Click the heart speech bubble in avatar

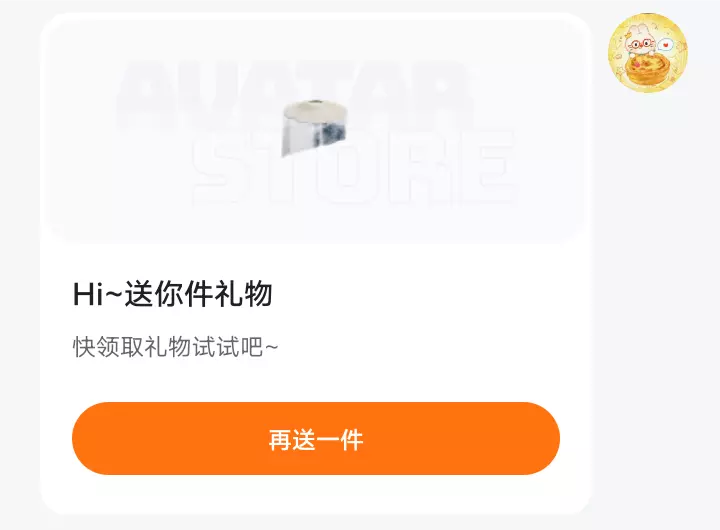[664, 45]
